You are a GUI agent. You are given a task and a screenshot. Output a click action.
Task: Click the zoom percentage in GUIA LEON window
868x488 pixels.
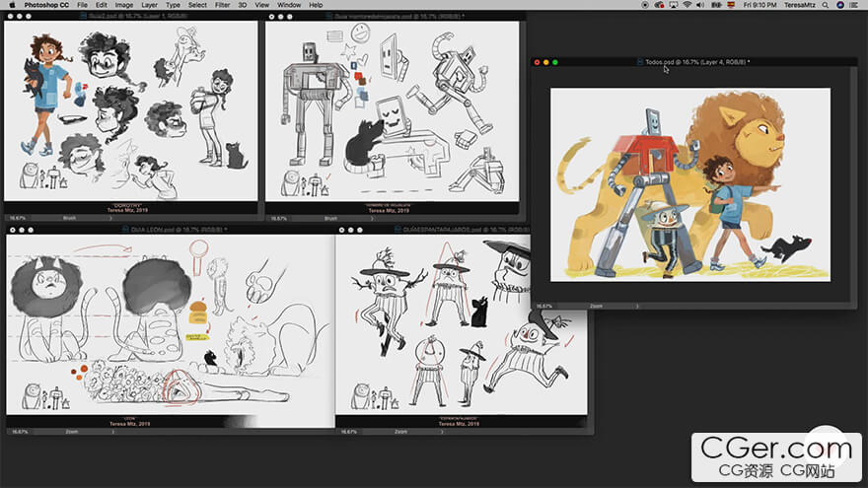tap(20, 432)
